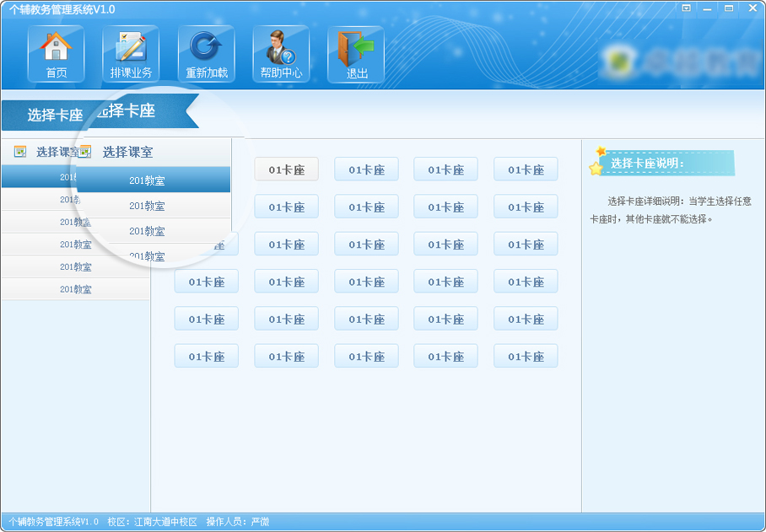Open the 帮助中心 help center

(281, 54)
